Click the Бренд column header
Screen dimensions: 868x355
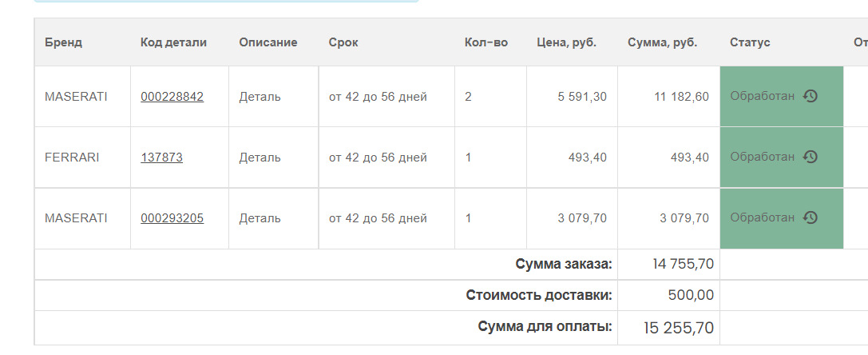pos(63,42)
